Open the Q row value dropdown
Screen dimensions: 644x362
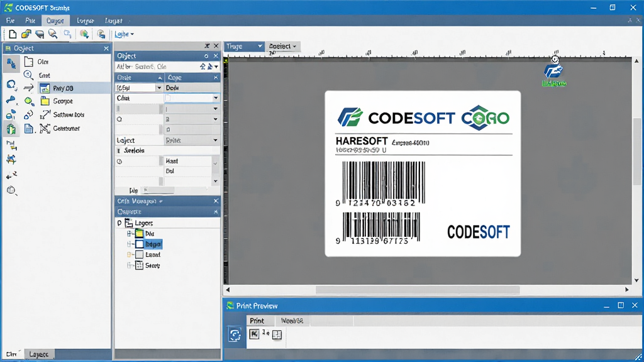click(x=216, y=119)
